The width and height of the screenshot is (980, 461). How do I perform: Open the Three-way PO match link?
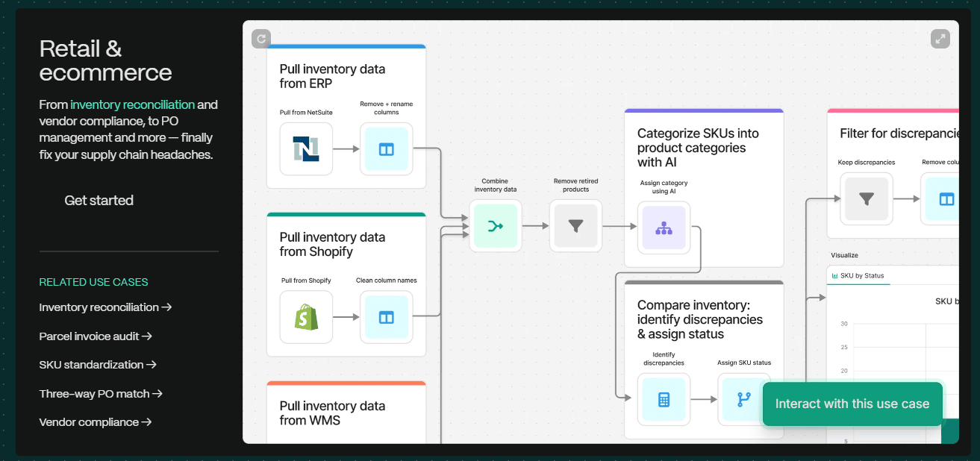[101, 394]
